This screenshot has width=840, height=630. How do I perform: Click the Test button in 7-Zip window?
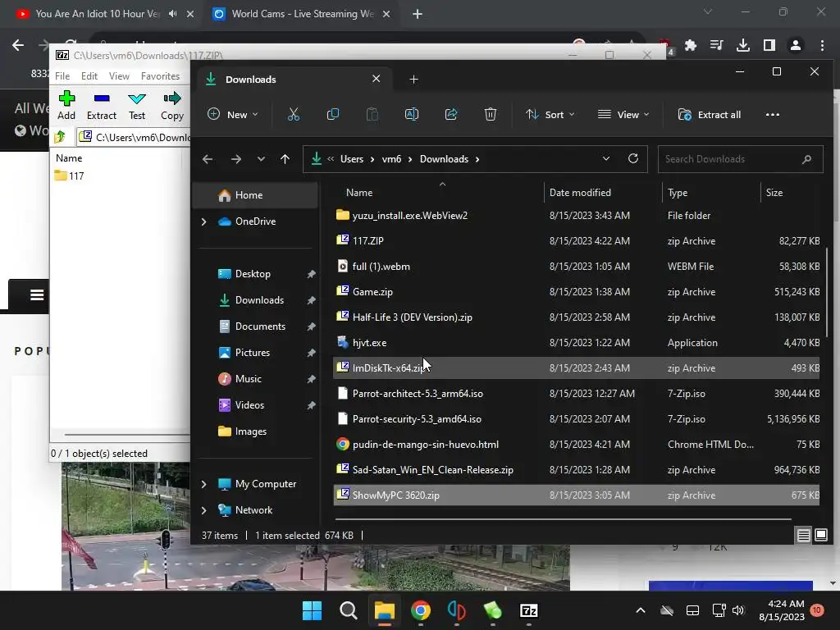click(x=137, y=106)
